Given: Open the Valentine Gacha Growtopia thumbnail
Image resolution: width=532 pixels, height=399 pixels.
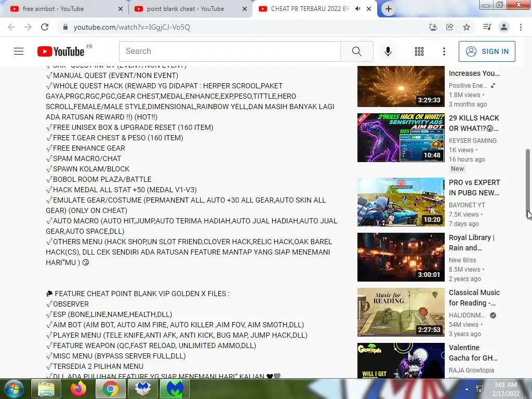Looking at the screenshot, I should [401, 361].
